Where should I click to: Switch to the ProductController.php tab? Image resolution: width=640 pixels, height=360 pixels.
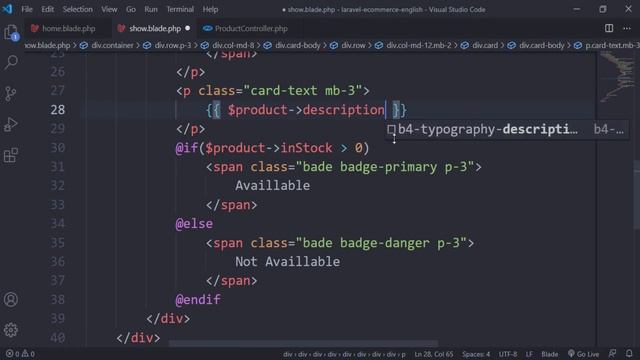click(x=251, y=28)
